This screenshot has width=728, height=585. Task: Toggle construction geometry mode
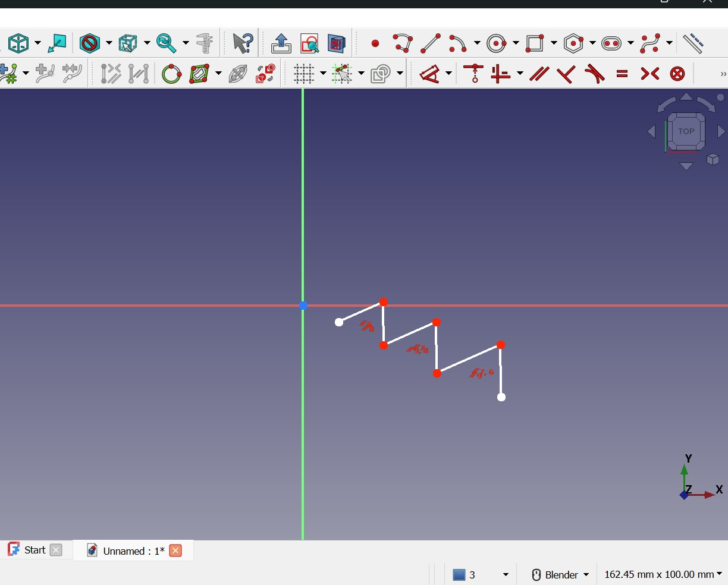coord(693,43)
